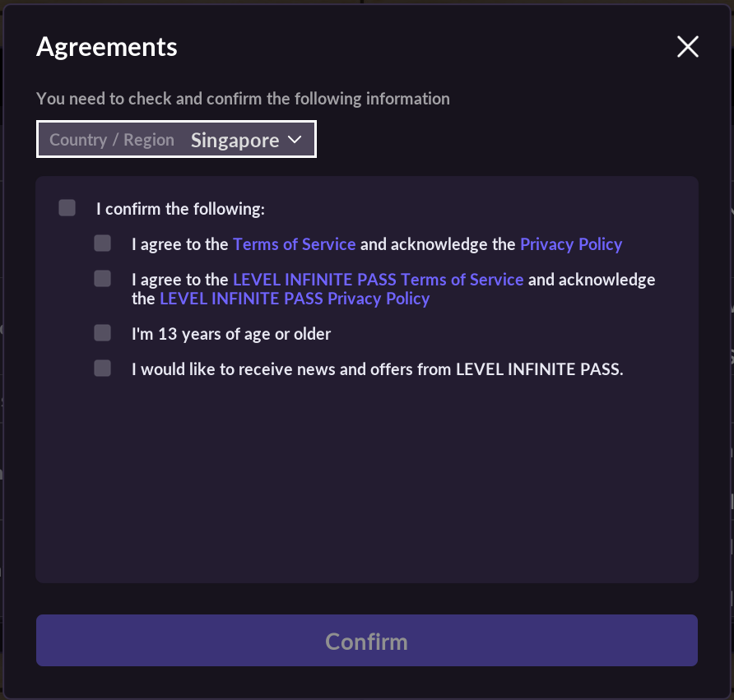Enable the news and offers checkbox
Viewport: 734px width, 700px height.
[102, 368]
